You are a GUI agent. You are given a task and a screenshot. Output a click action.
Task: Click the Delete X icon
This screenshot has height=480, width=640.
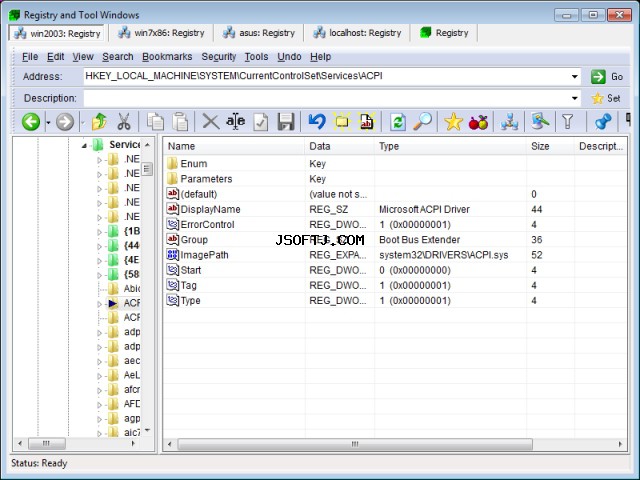click(211, 122)
